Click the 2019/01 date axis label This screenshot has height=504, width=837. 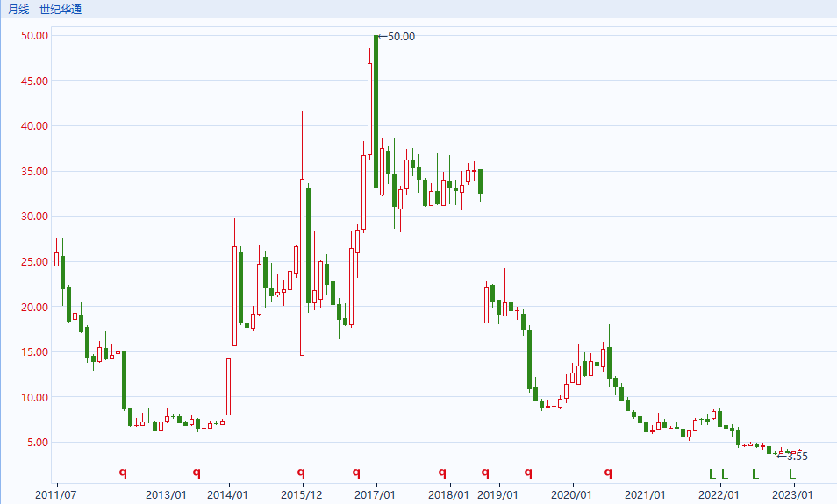click(497, 495)
